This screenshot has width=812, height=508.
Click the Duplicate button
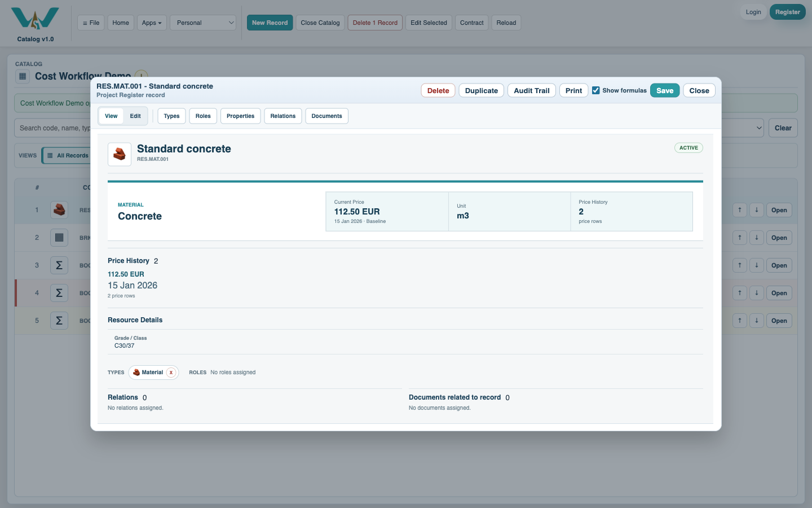[482, 90]
